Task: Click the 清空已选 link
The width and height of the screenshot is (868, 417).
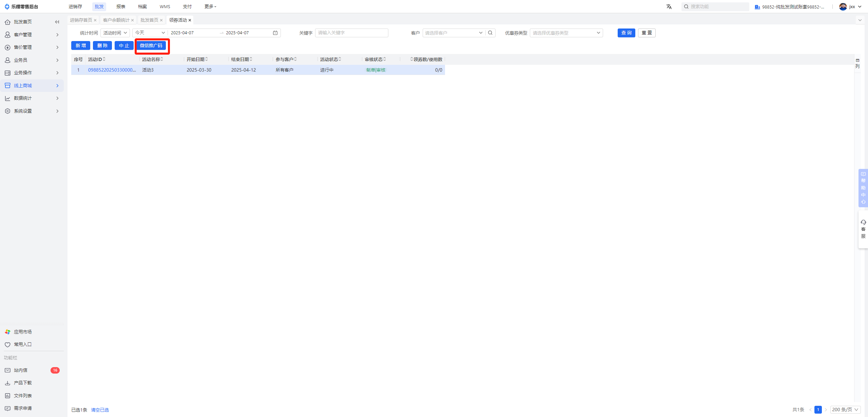Action: click(x=100, y=410)
